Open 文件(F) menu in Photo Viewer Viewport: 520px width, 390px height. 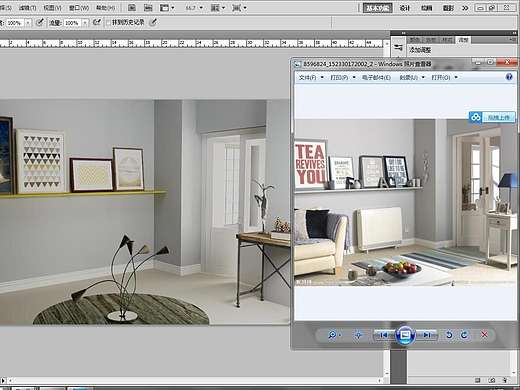(x=311, y=77)
